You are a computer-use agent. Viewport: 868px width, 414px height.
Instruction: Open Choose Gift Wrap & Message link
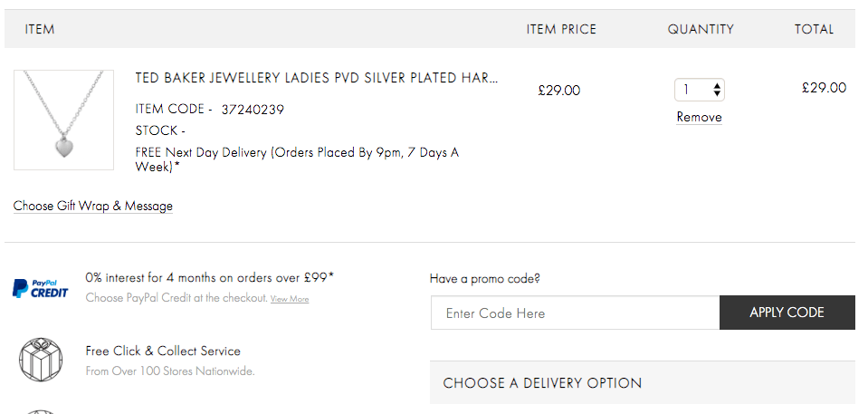tap(93, 207)
